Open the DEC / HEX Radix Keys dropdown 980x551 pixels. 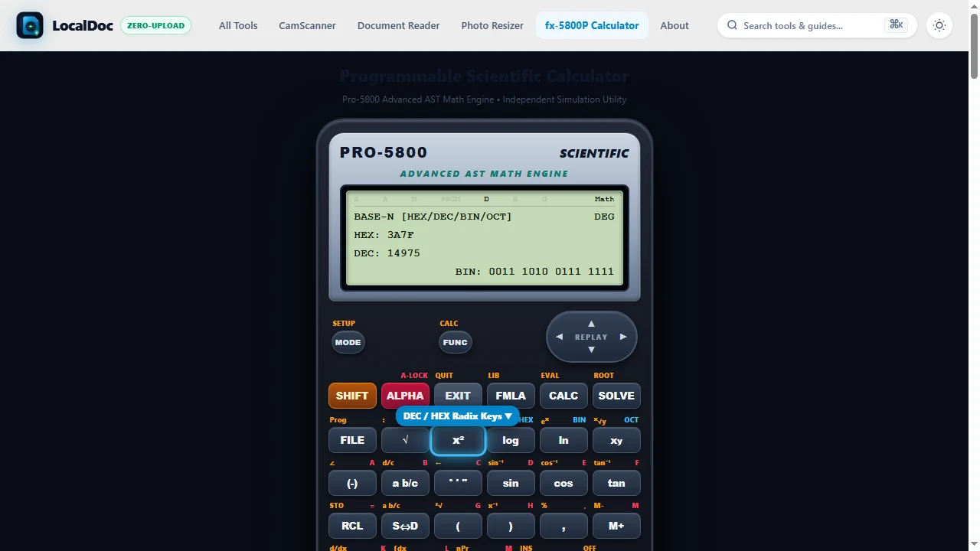(458, 416)
